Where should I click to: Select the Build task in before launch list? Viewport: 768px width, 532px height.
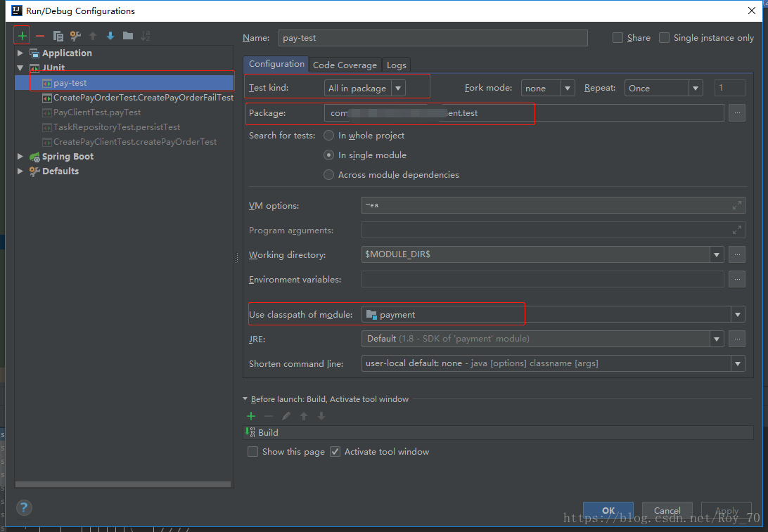[x=498, y=433]
